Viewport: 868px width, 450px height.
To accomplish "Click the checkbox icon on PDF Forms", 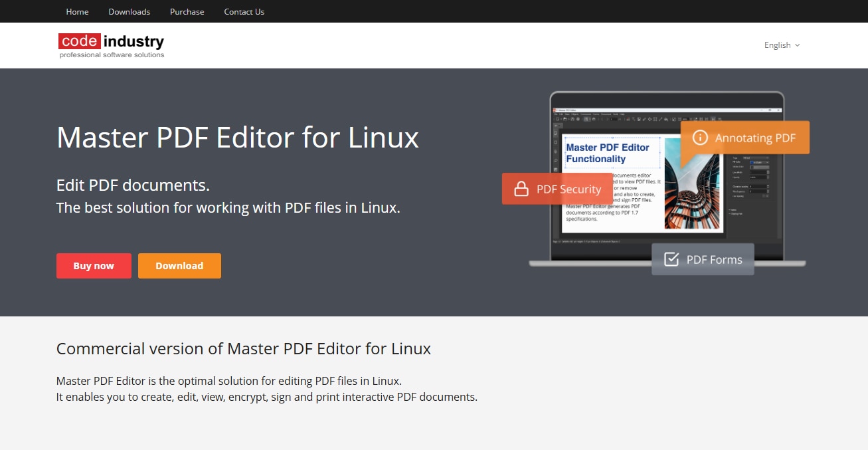I will 671,259.
